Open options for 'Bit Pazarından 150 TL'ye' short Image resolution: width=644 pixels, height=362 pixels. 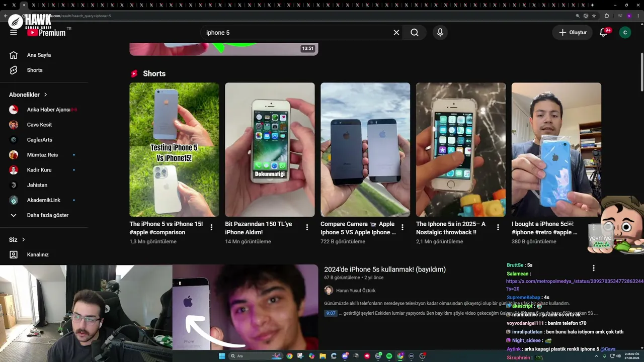307,227
